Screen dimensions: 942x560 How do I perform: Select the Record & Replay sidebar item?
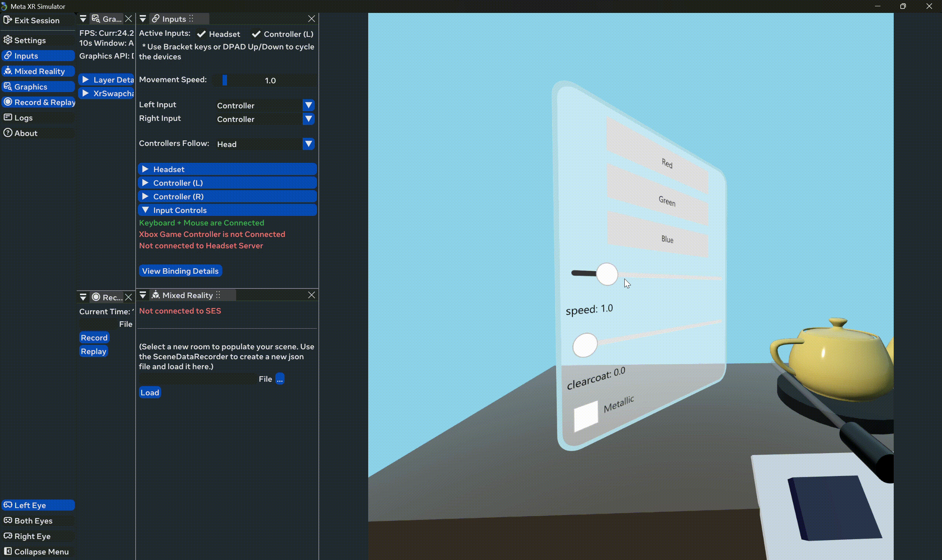[x=38, y=102]
